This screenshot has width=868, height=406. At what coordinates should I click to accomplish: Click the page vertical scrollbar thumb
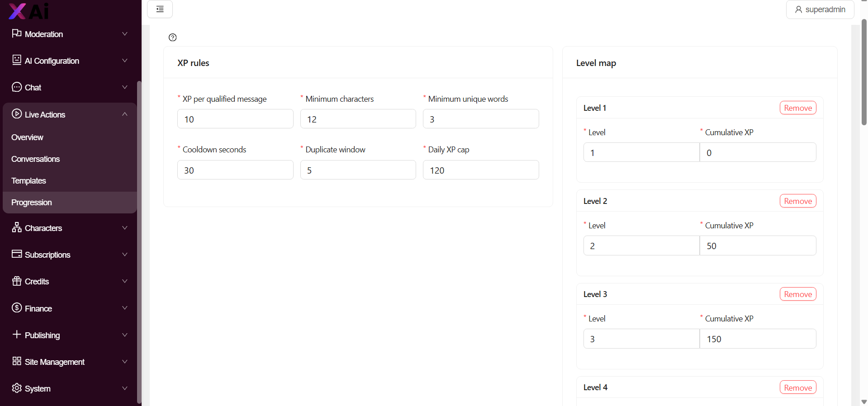point(864,72)
